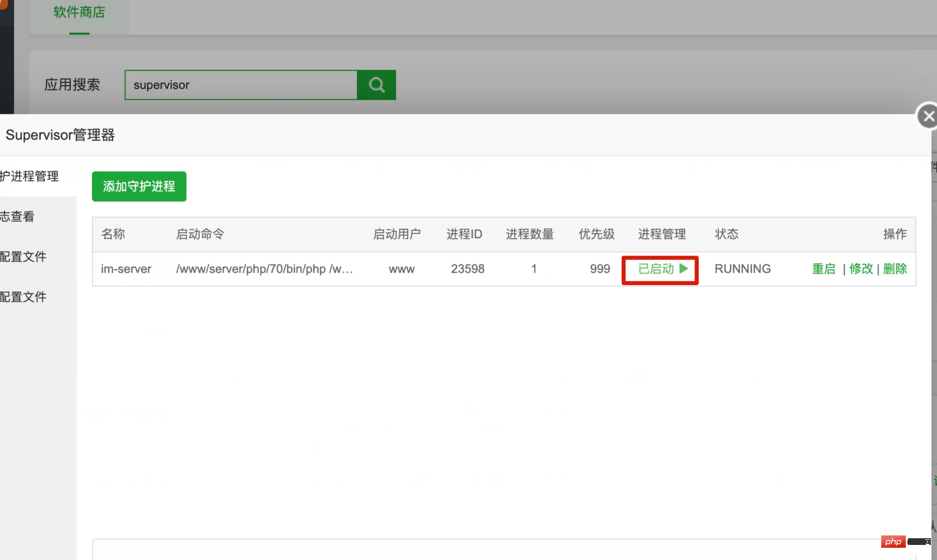Click the 添加守护进程 button
The image size is (937, 560).
pyautogui.click(x=139, y=186)
